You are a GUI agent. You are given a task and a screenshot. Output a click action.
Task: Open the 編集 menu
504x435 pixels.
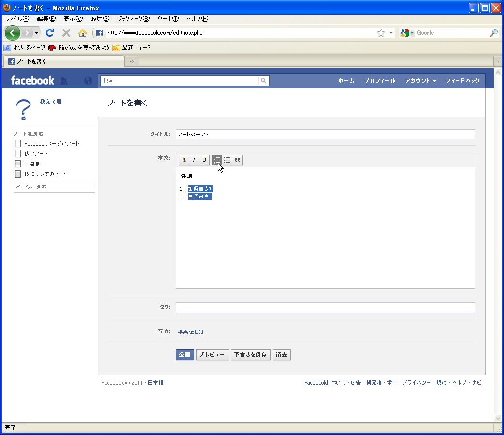point(46,19)
